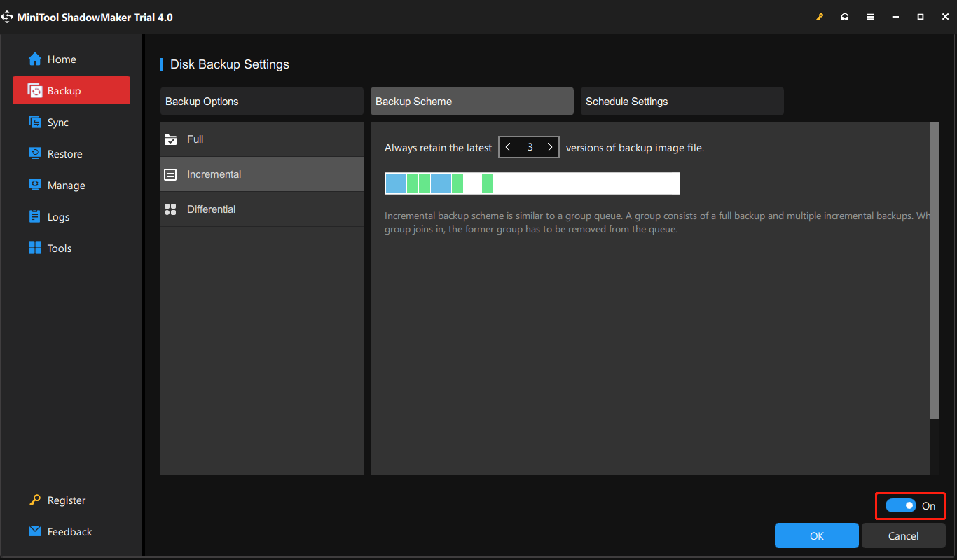
Task: Open the Restore section
Action: pyautogui.click(x=63, y=153)
